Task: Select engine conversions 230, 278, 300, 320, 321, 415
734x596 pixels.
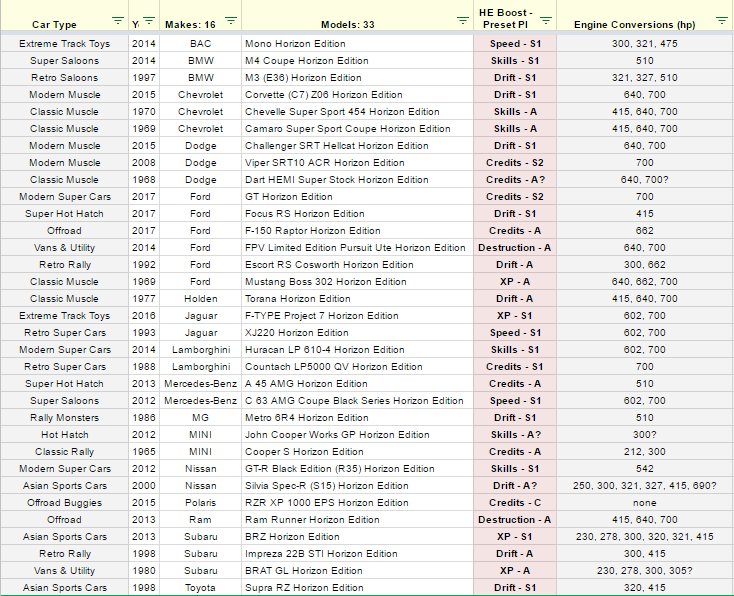Action: click(645, 537)
